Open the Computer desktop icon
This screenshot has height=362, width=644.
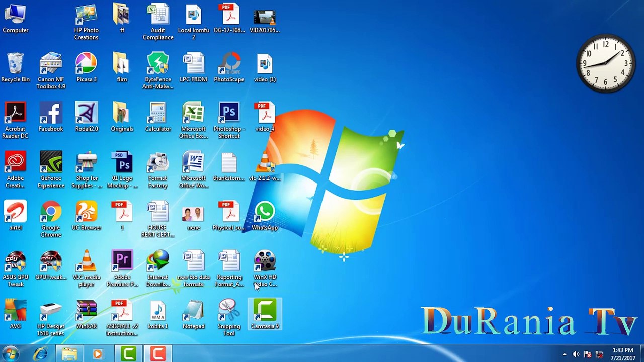[15, 18]
